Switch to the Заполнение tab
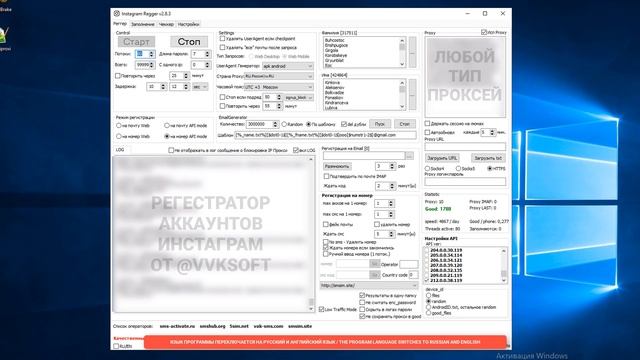This screenshot has width=640, height=360. (x=143, y=24)
